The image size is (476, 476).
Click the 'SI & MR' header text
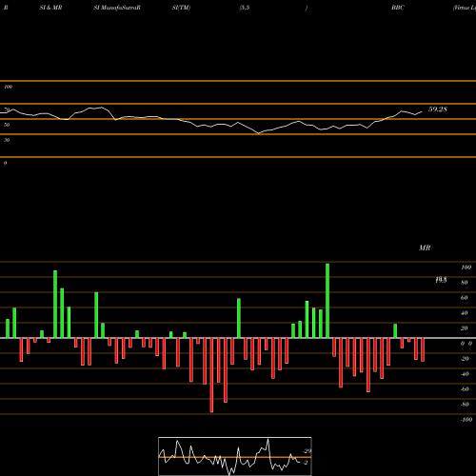tap(50, 8)
